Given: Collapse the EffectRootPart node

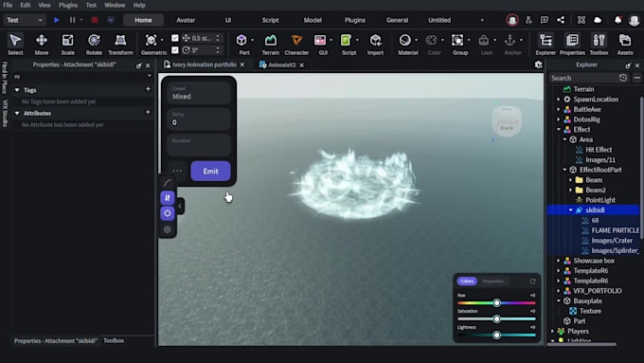Looking at the screenshot, I should coord(564,170).
